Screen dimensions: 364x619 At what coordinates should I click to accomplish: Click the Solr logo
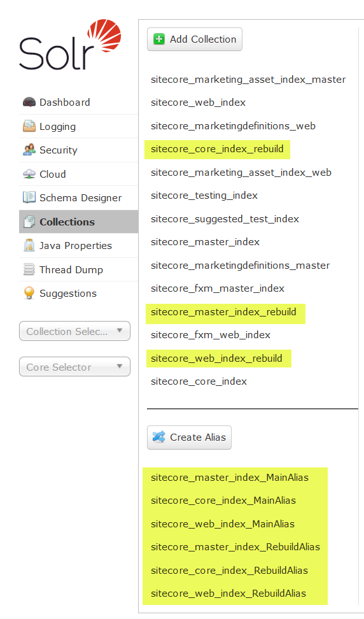(70, 45)
